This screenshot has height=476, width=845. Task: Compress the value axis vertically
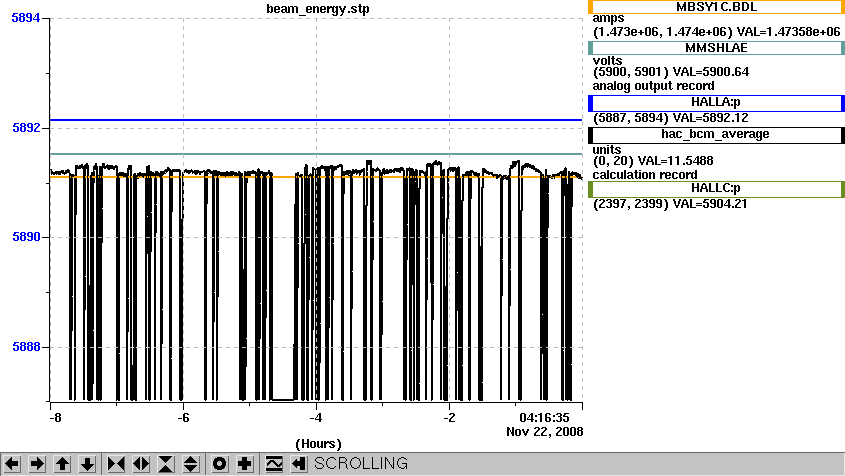[x=166, y=464]
